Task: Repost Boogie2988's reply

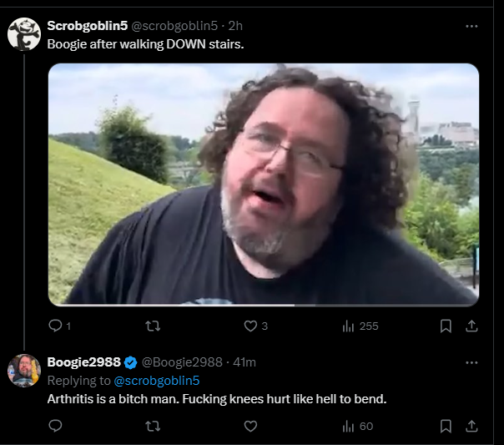Action: tap(153, 427)
